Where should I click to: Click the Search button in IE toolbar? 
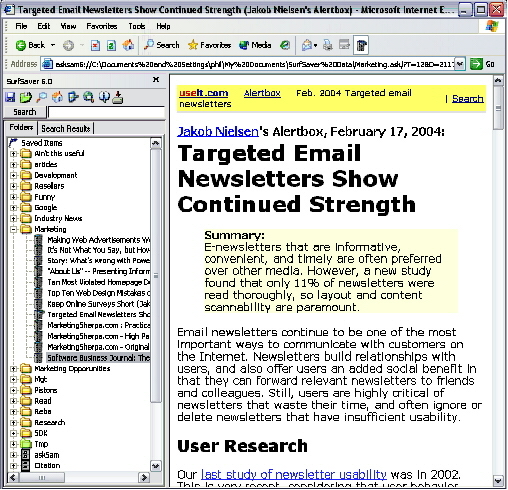(x=162, y=45)
